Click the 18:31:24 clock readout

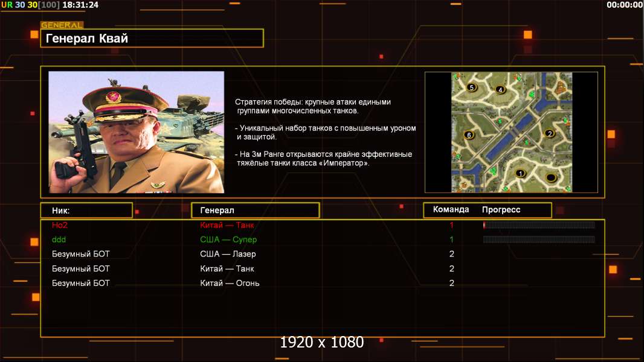point(80,5)
